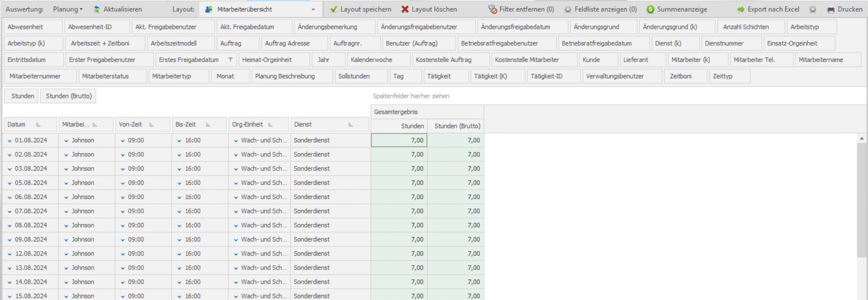
Task: Click sort indicator in Dienst column header
Action: (x=350, y=125)
